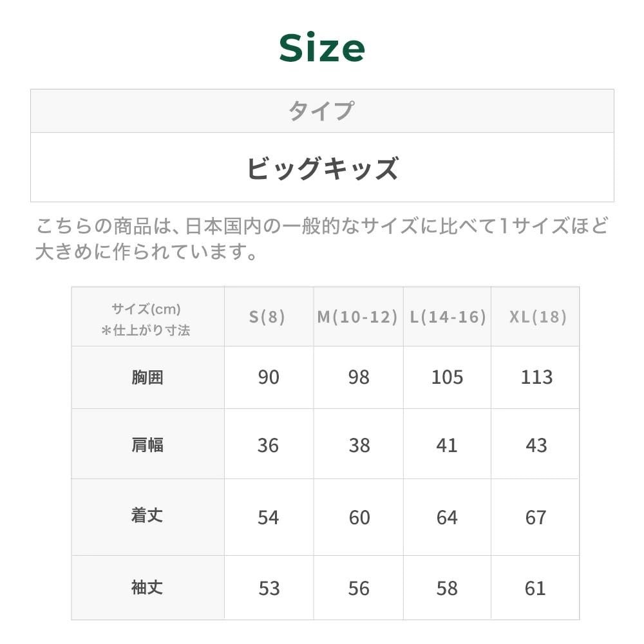This screenshot has height=644, width=644.
Task: Select the shoulder width value 41
Action: pos(447,446)
